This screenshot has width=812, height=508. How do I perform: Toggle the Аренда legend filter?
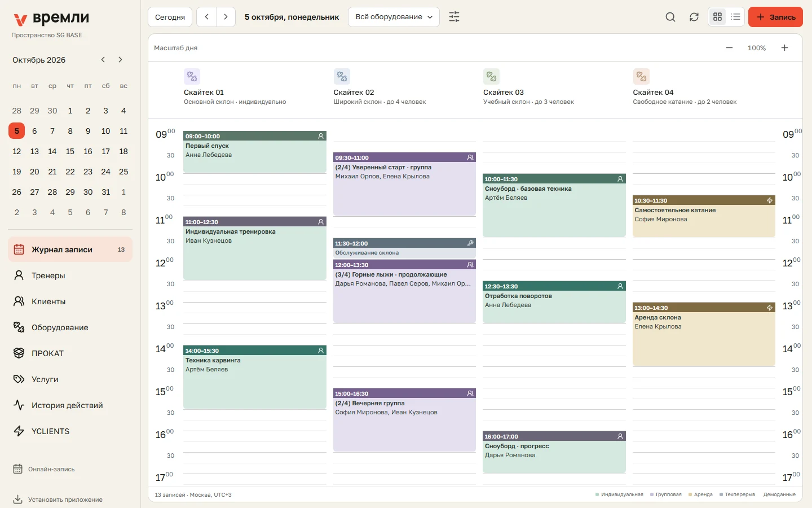[x=701, y=495]
